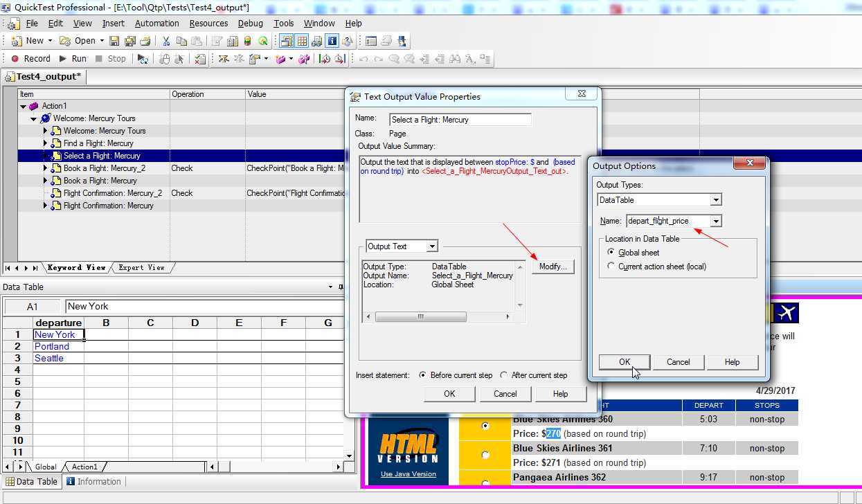
Task: Expand the Find a Flight: Mercury step
Action: pos(46,143)
